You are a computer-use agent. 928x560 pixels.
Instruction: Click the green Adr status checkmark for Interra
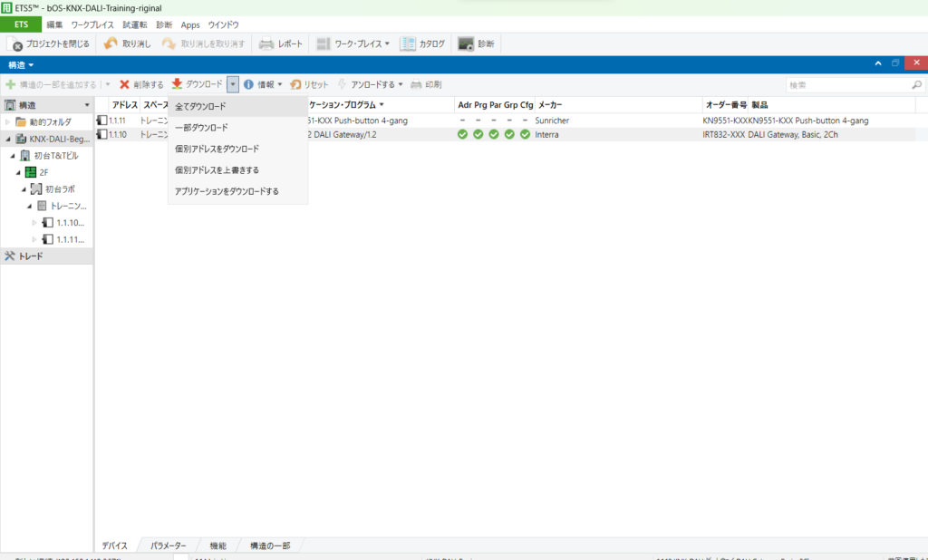pos(462,134)
